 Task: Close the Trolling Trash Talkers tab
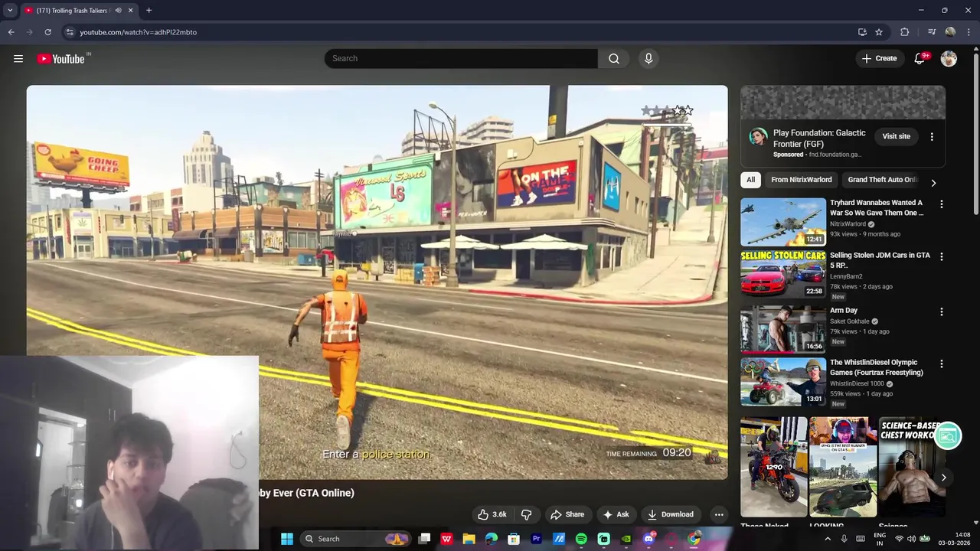[130, 11]
